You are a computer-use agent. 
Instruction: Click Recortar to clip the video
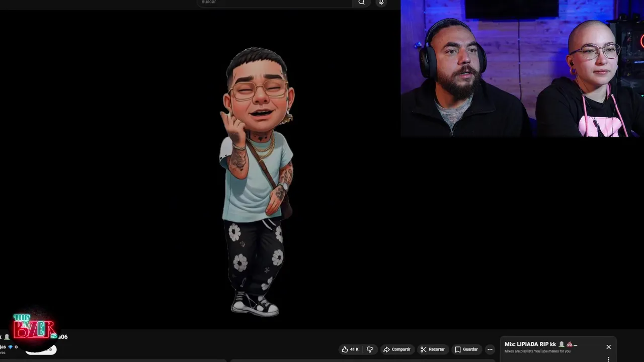(x=433, y=349)
